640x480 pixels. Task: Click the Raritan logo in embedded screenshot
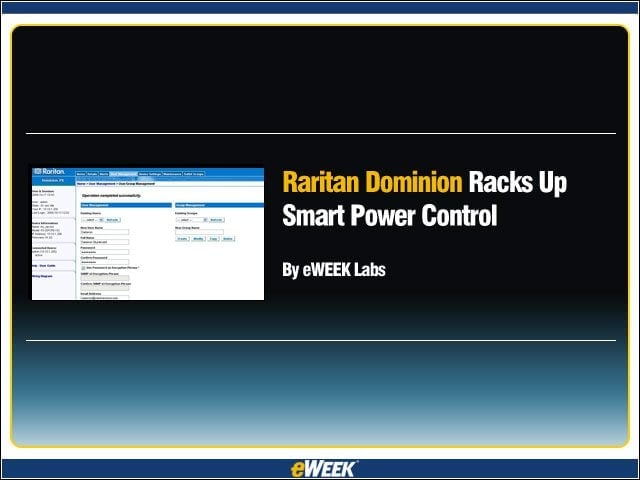click(x=49, y=171)
